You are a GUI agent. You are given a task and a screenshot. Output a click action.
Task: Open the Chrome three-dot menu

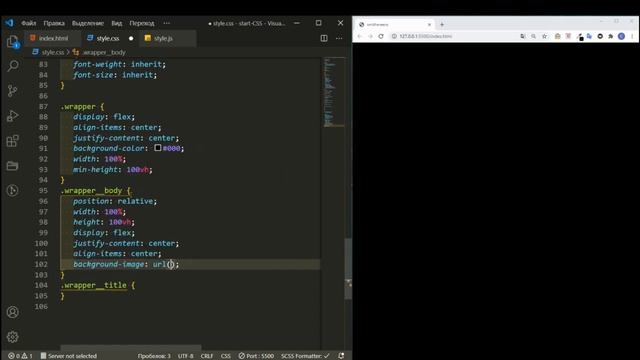pos(632,36)
